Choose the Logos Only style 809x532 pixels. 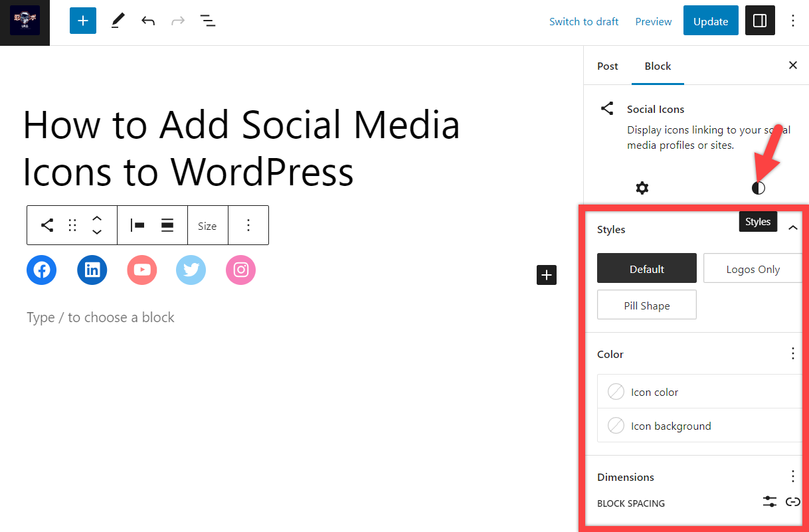[x=753, y=268]
